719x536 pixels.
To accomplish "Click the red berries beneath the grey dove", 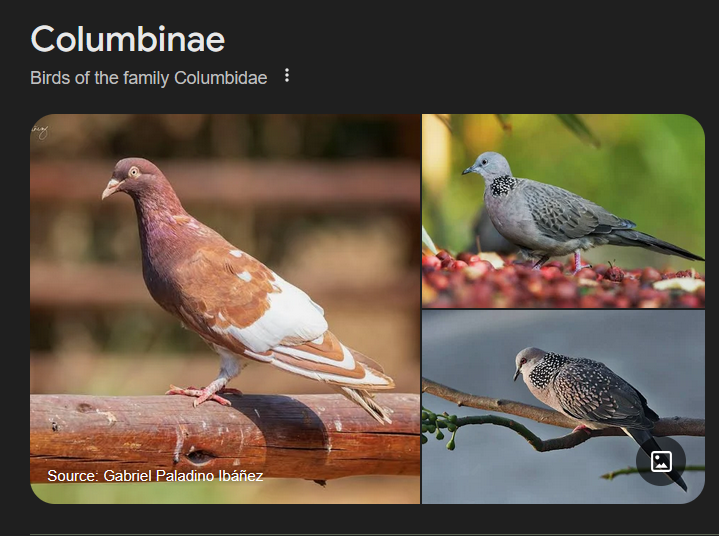I will pyautogui.click(x=563, y=282).
